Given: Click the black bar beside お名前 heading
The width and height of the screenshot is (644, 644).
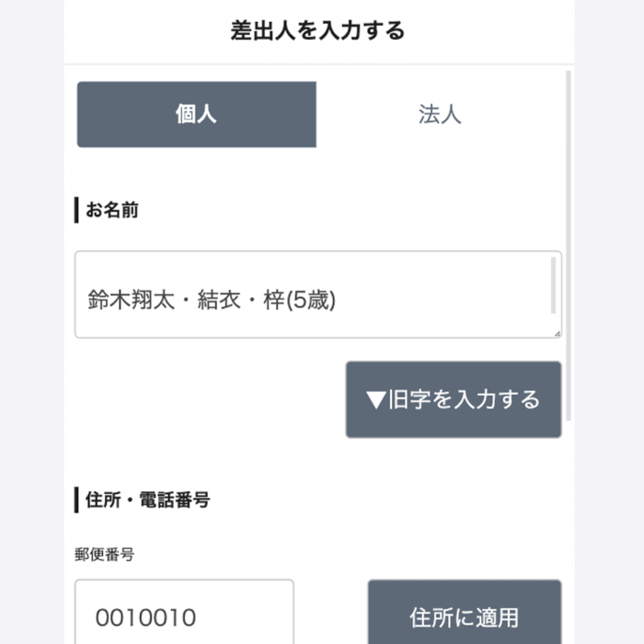Looking at the screenshot, I should click(76, 210).
